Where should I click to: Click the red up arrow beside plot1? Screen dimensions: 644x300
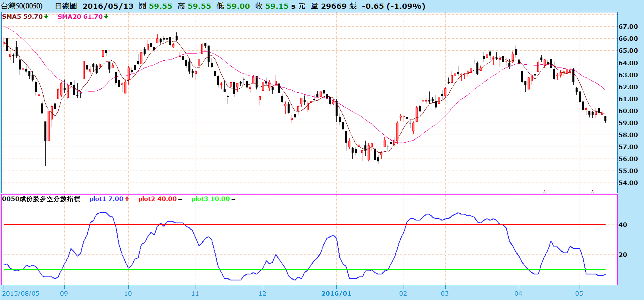(127, 199)
